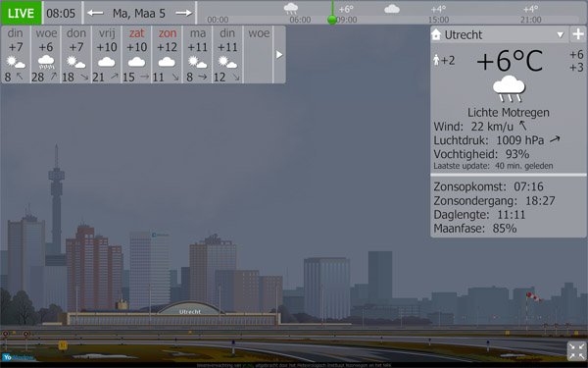Image resolution: width=588 pixels, height=368 pixels.
Task: Select the woe +6 rainy forecast day
Action: [46, 54]
